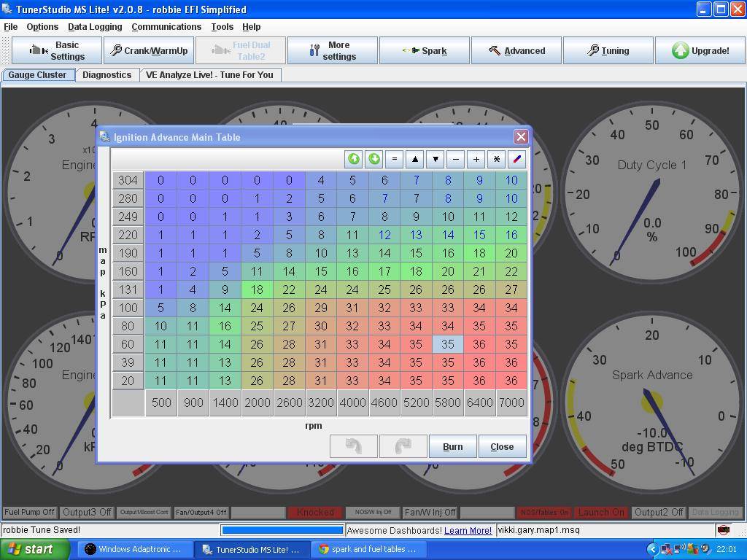747x560 pixels.
Task: Select the 20 map kPa axis cell
Action: tap(128, 381)
